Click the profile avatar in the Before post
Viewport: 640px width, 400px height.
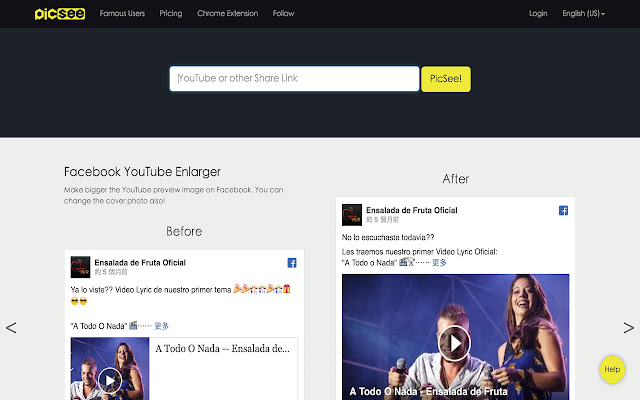tap(80, 267)
